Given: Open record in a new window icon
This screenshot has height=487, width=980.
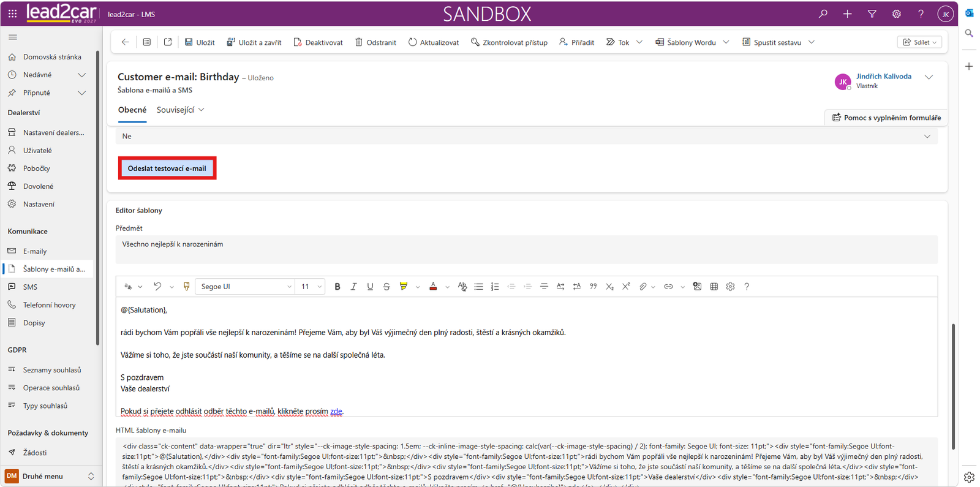Looking at the screenshot, I should 168,42.
